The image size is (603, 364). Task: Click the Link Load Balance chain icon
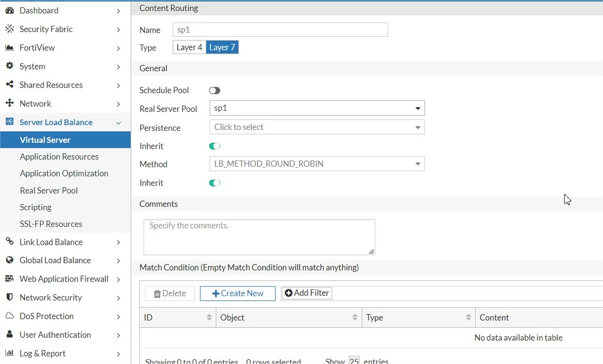pos(9,242)
